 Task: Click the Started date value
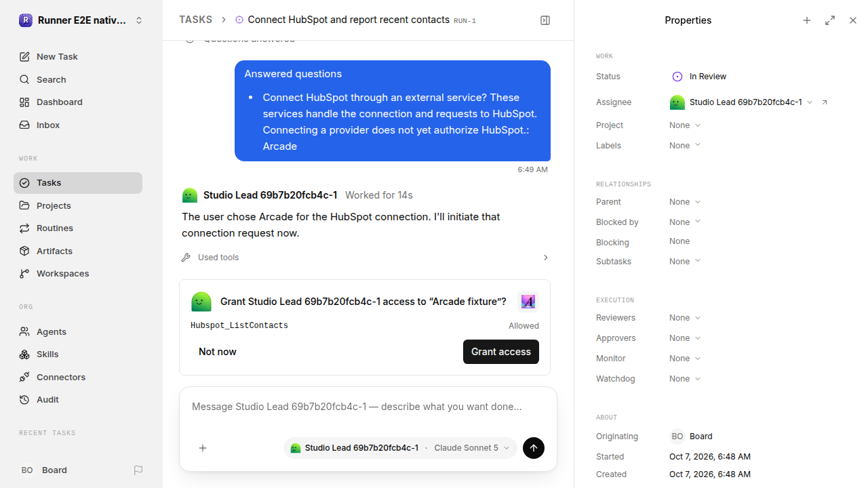pyautogui.click(x=710, y=457)
